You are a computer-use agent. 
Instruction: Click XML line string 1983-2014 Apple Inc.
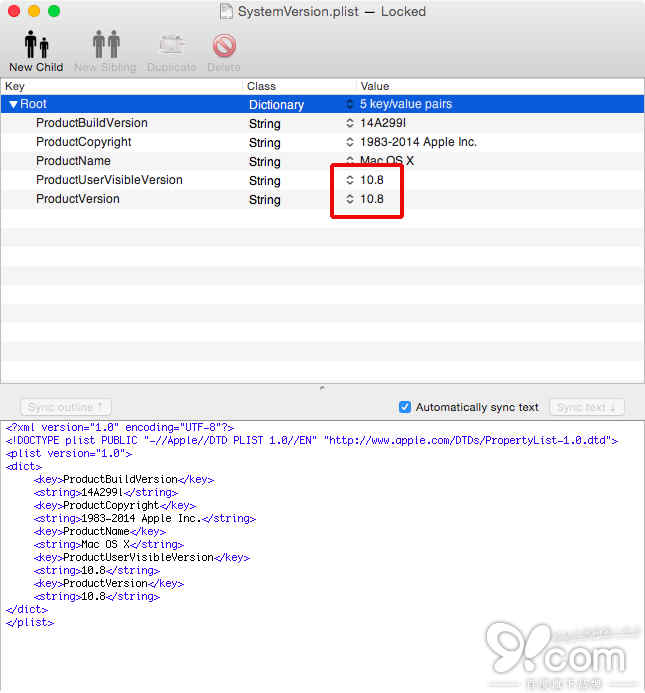(145, 518)
